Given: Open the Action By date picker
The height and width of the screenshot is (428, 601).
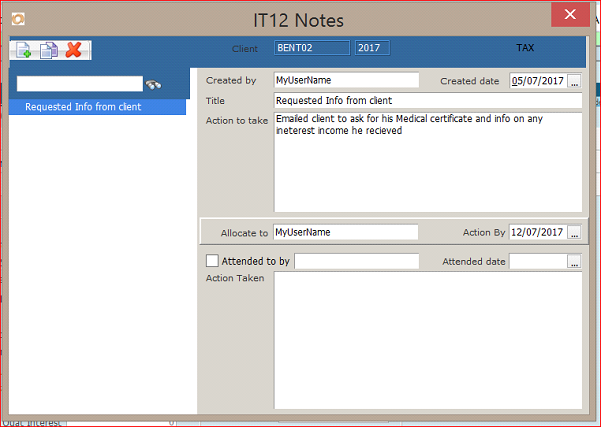Looking at the screenshot, I should [x=574, y=232].
